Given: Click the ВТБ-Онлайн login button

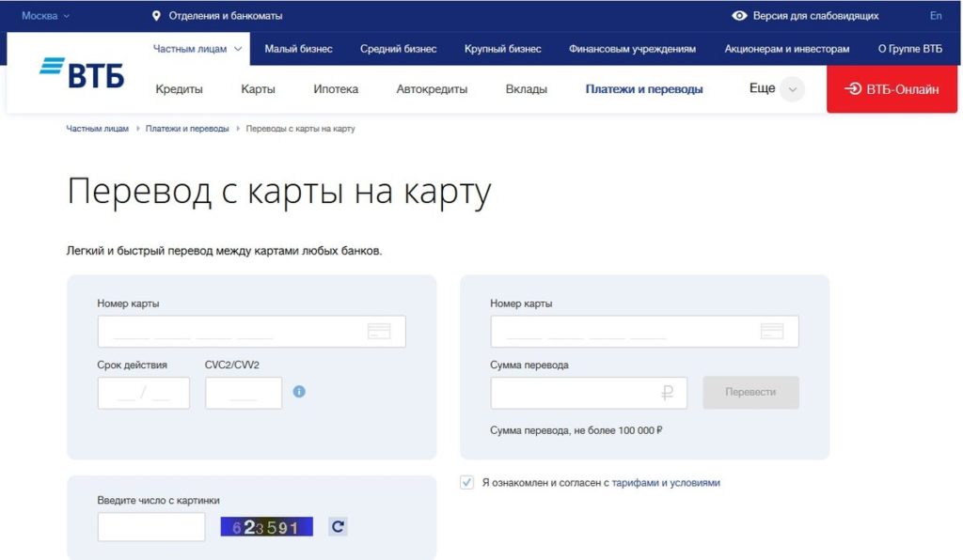Looking at the screenshot, I should tap(892, 89).
